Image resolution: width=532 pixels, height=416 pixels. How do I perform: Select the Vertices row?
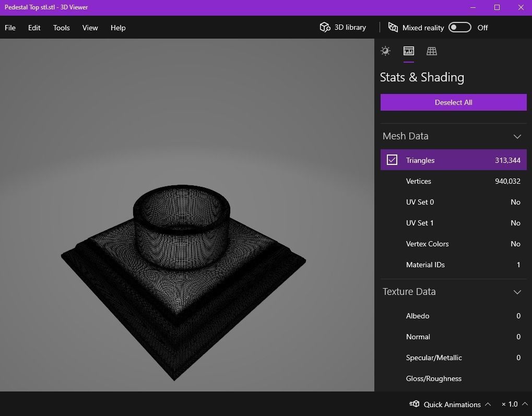(x=453, y=181)
